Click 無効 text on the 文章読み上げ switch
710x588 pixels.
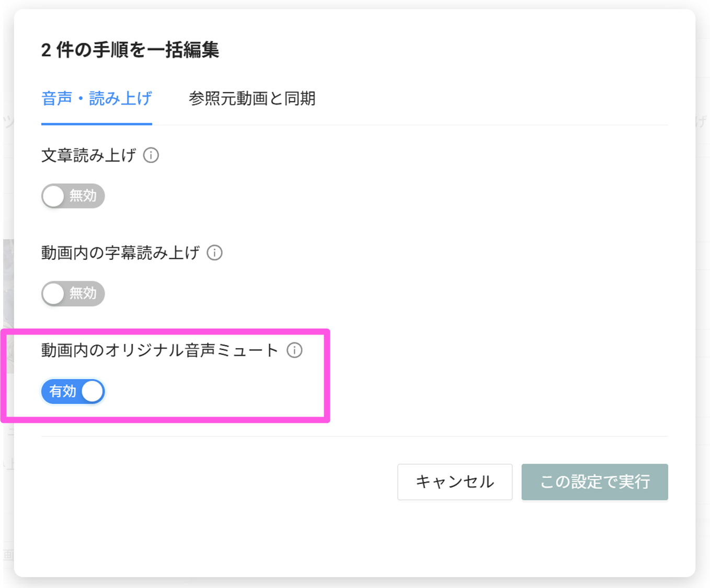83,196
